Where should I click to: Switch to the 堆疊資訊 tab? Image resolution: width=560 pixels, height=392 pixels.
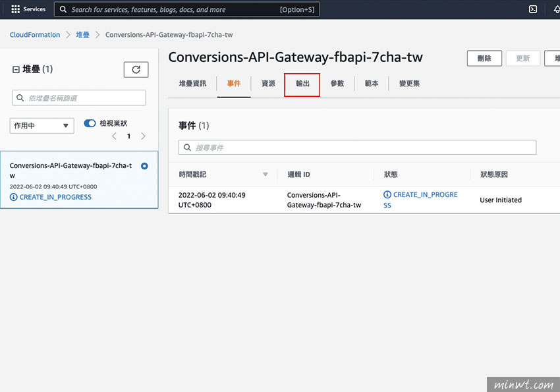192,84
